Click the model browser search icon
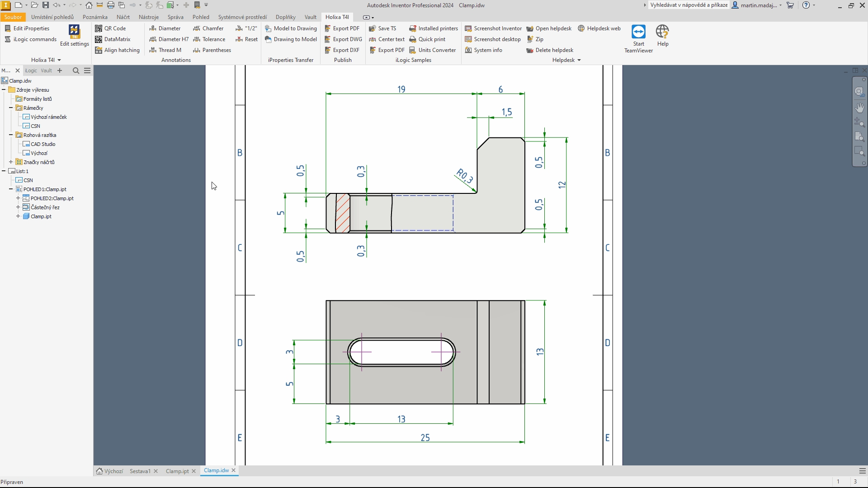The height and width of the screenshot is (488, 868). 76,70
